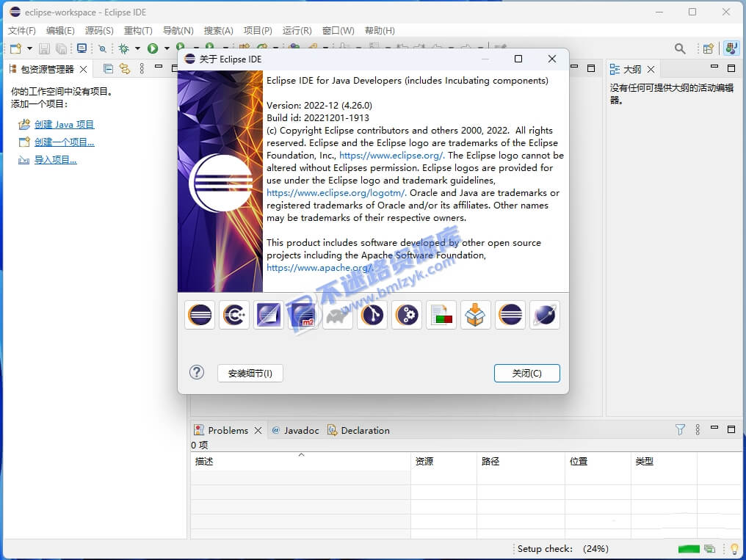Minimize the Problems view panel

714,428
